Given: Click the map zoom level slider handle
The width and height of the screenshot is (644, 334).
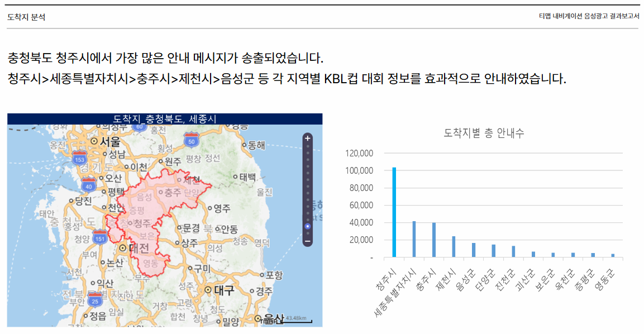Looking at the screenshot, I should click(x=308, y=226).
